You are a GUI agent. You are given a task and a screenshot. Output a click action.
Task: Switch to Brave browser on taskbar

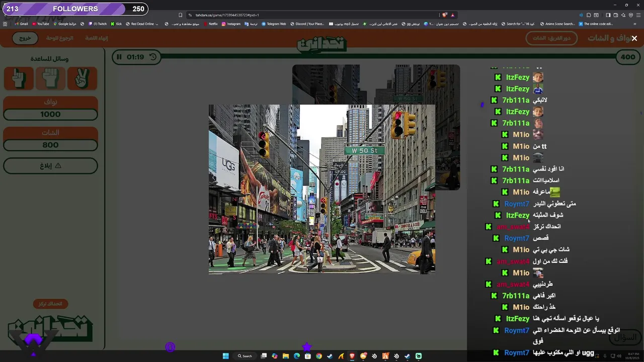tap(352, 356)
